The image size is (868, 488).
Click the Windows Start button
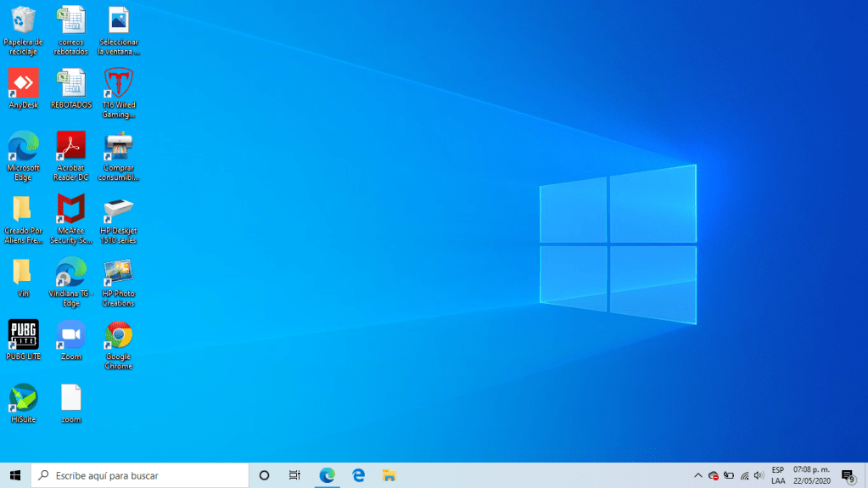point(15,475)
